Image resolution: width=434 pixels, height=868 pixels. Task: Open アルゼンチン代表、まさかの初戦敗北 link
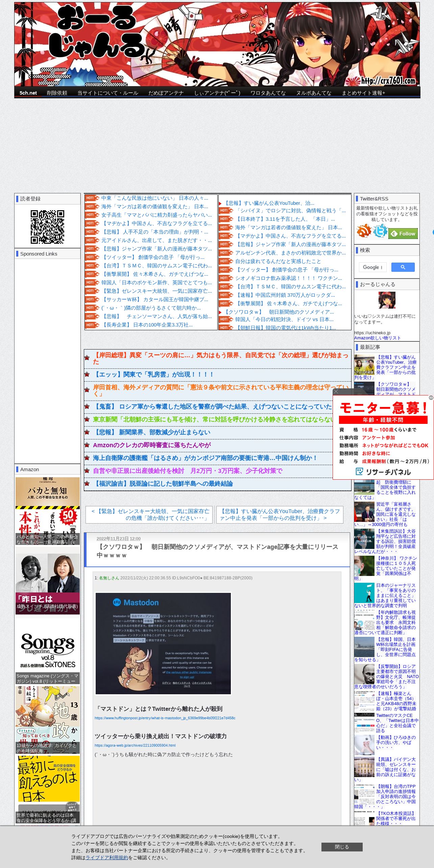pos(290,253)
